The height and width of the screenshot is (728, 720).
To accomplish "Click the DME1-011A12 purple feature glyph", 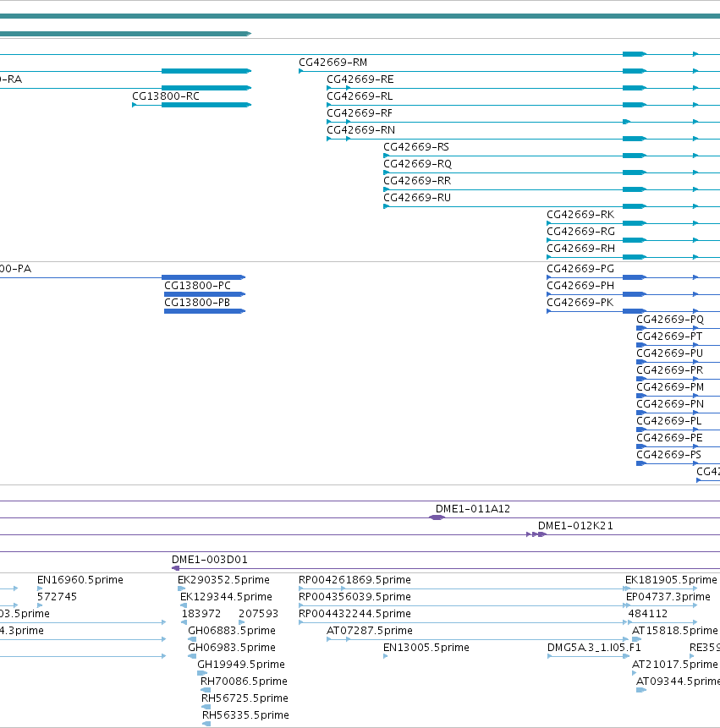I will 437,517.
